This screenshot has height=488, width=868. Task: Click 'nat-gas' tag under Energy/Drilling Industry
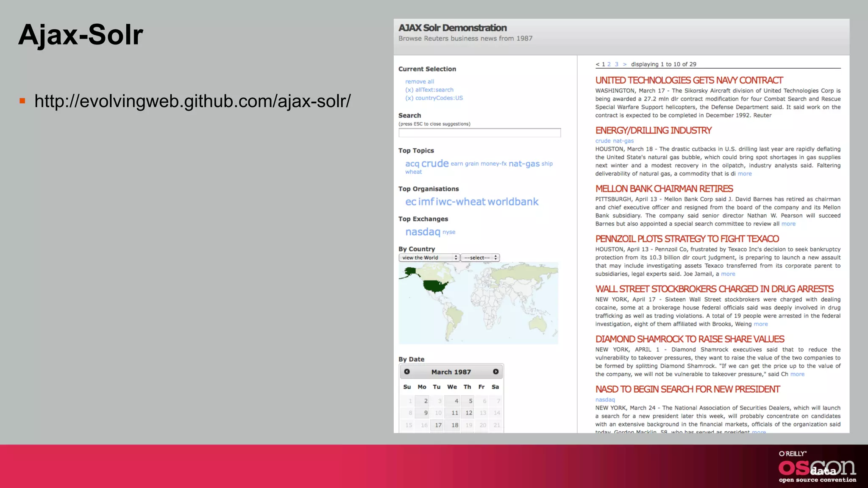pyautogui.click(x=623, y=141)
